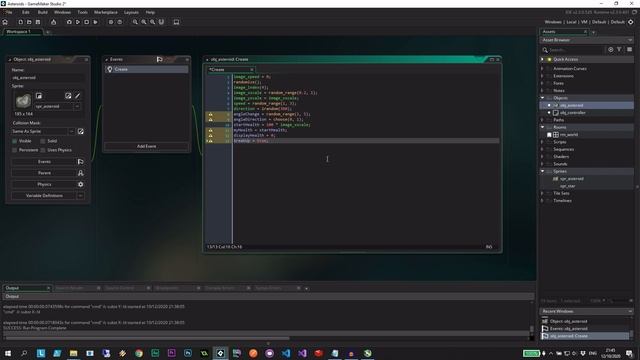Open the target settings icon top right
This screenshot has height=360, width=640.
pos(631,22)
